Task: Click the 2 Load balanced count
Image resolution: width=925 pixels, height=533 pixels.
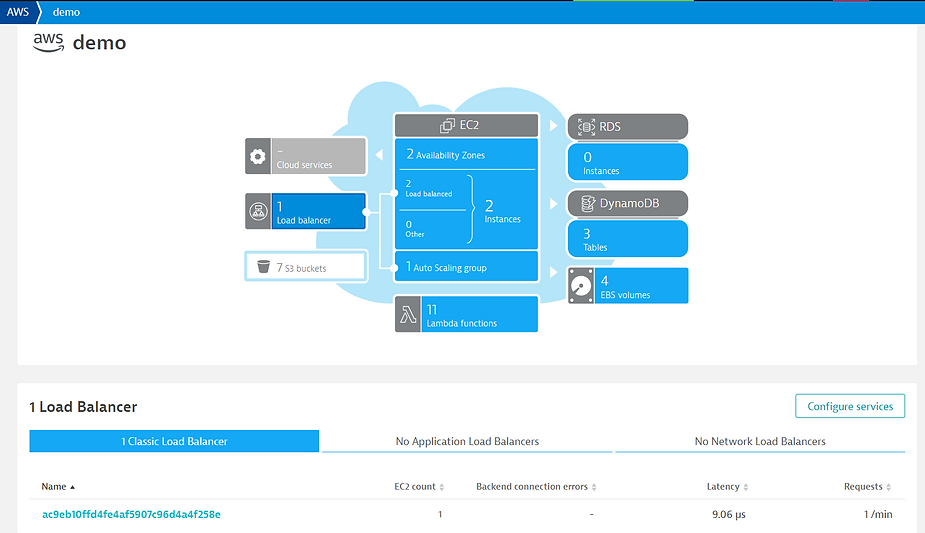Action: tap(429, 188)
